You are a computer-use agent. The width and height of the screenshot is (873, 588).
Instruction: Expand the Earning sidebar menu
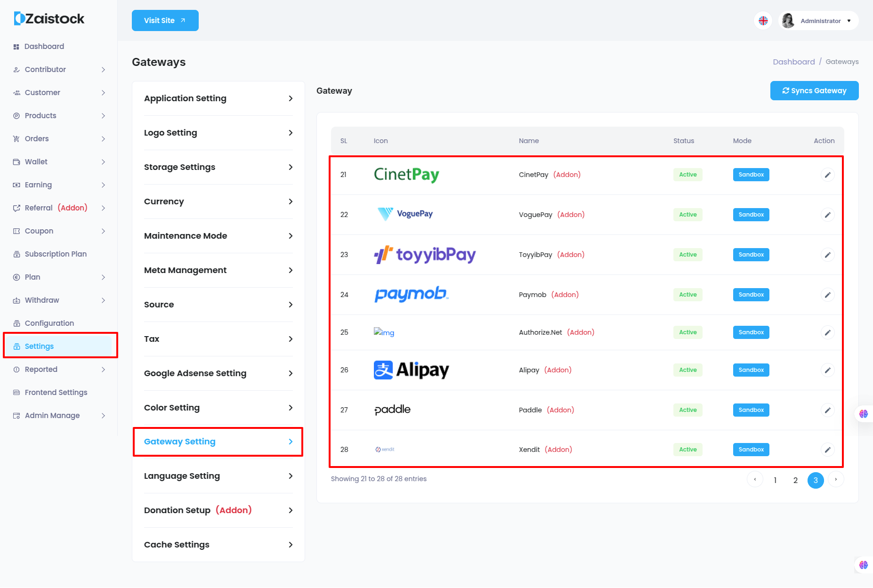tap(59, 185)
